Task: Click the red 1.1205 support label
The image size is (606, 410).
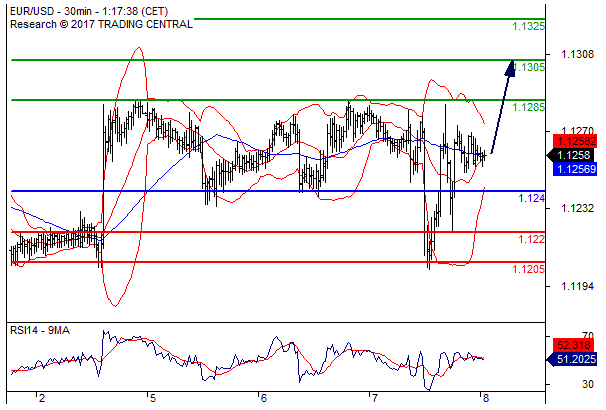Action: [528, 269]
